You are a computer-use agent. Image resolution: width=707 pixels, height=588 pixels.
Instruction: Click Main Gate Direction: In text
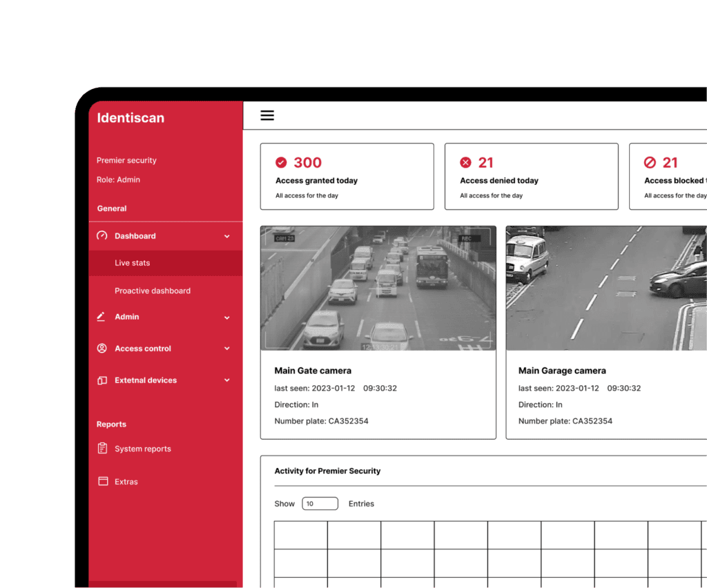[x=296, y=404]
